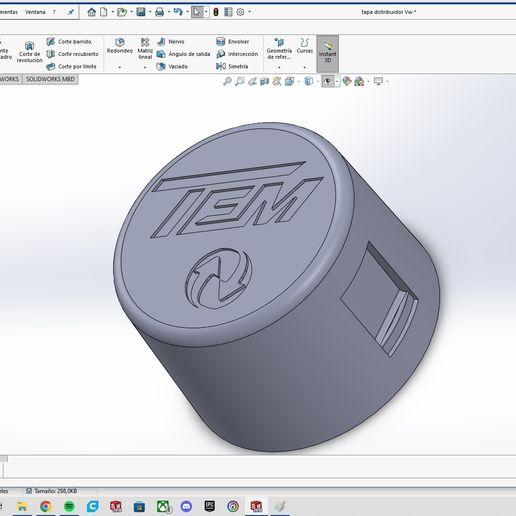Open Geometría de referencia tool

click(x=279, y=49)
